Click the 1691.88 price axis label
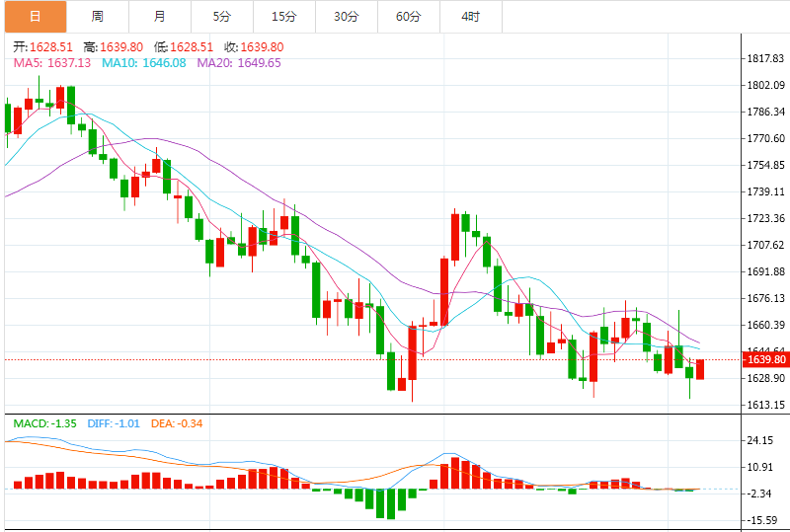The image size is (790, 532). [766, 272]
